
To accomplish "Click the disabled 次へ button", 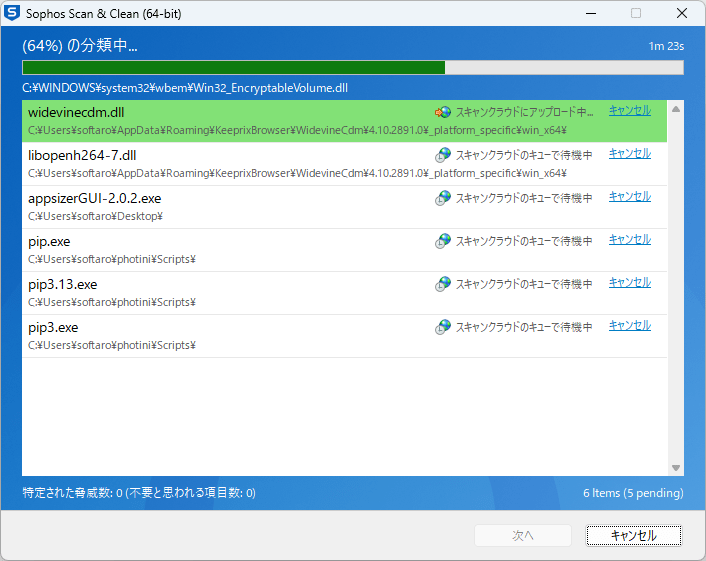I will (x=523, y=535).
